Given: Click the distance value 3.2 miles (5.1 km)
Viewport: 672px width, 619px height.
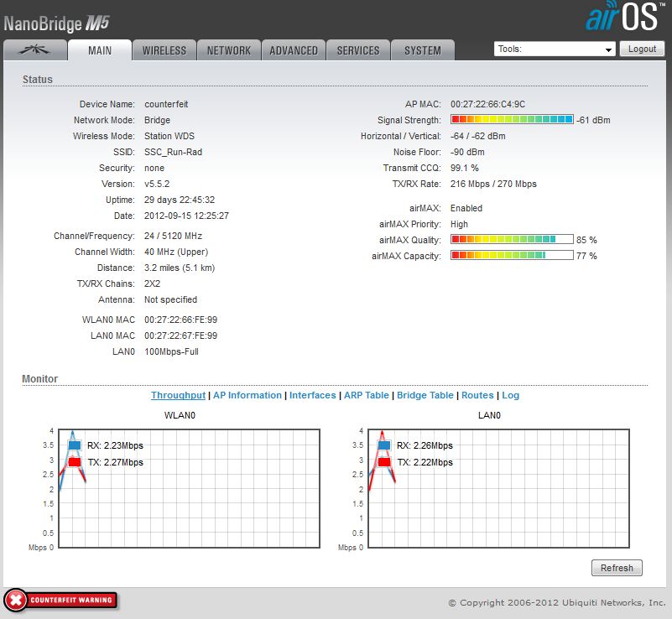Looking at the screenshot, I should (x=180, y=268).
